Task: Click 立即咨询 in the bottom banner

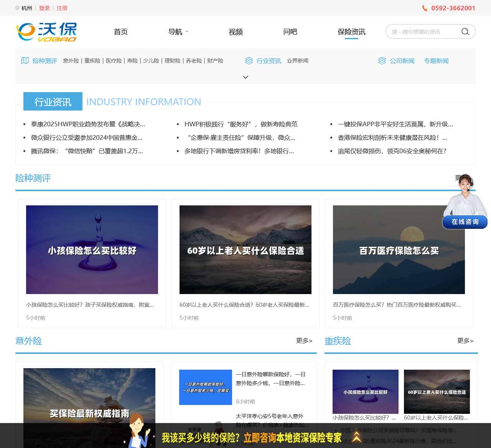Action: pyautogui.click(x=256, y=437)
